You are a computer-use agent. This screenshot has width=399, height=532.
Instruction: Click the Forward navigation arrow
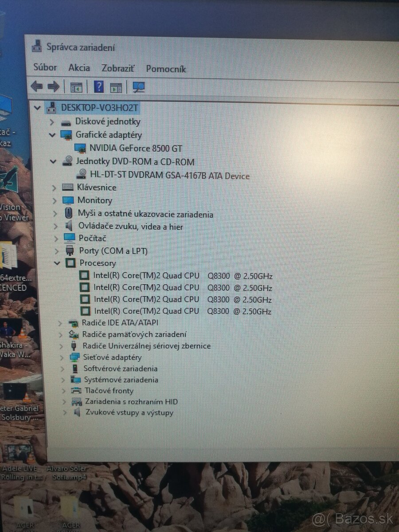click(52, 86)
